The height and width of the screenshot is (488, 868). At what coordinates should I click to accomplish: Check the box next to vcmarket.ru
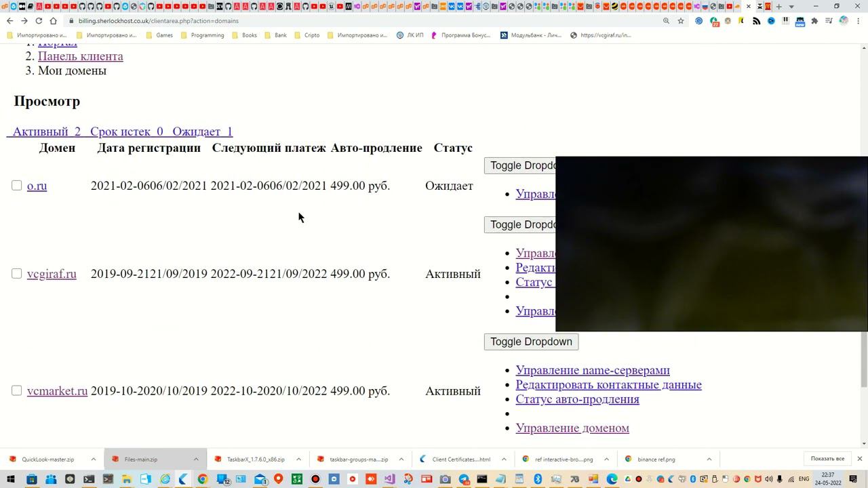tap(17, 391)
